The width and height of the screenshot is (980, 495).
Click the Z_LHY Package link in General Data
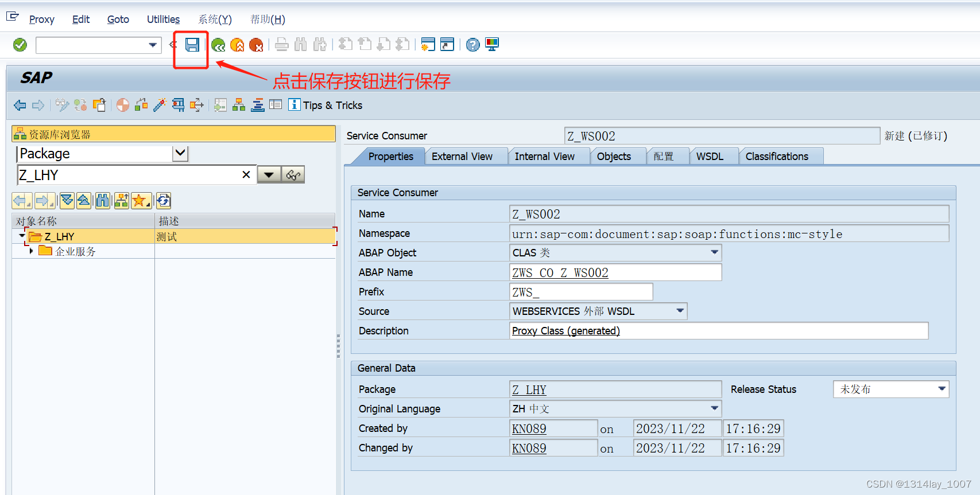[529, 389]
